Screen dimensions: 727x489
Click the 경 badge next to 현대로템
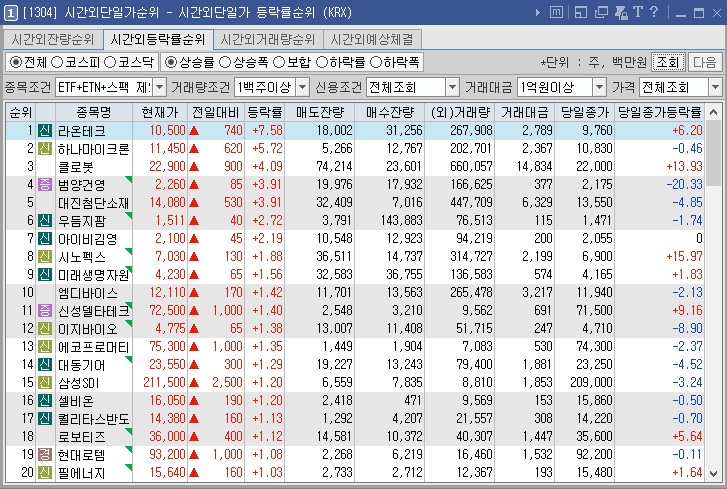45,455
